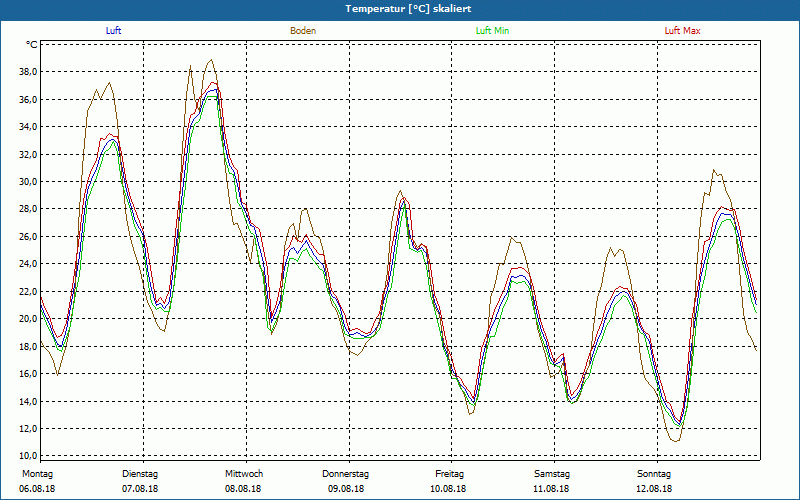Click the 32,0 y-axis value
Viewport: 800px width, 500px height.
click(29, 154)
